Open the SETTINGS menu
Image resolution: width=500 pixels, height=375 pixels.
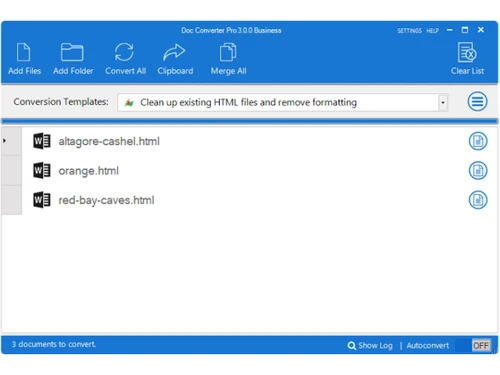point(409,31)
